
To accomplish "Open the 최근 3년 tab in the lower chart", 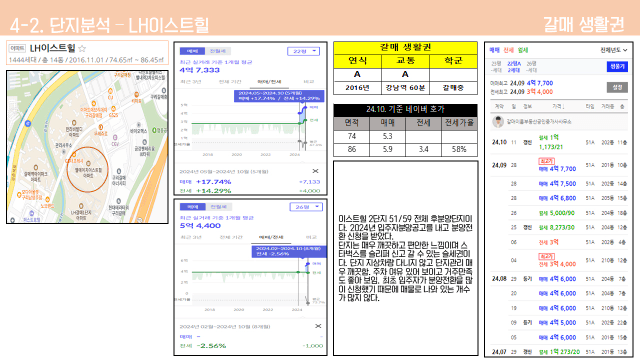I will pyautogui.click(x=191, y=237).
